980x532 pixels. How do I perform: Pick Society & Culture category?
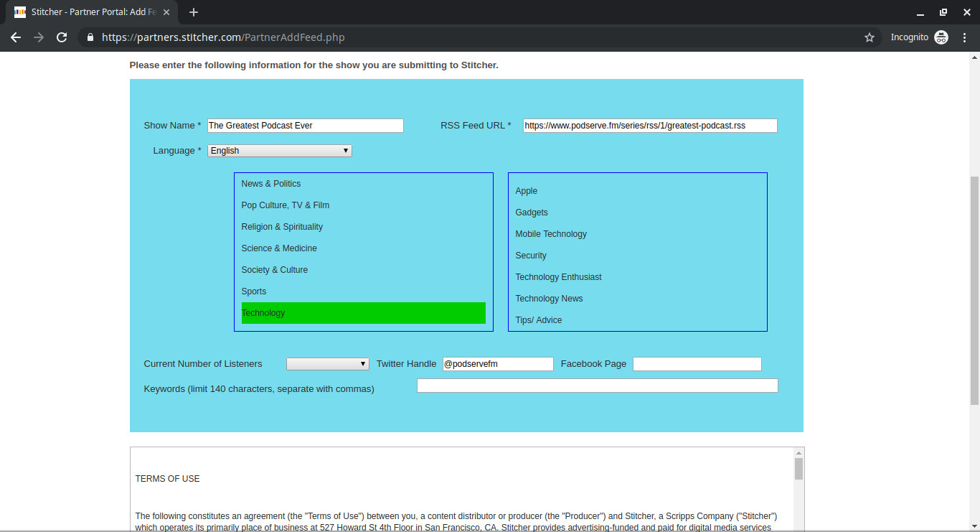(364, 270)
